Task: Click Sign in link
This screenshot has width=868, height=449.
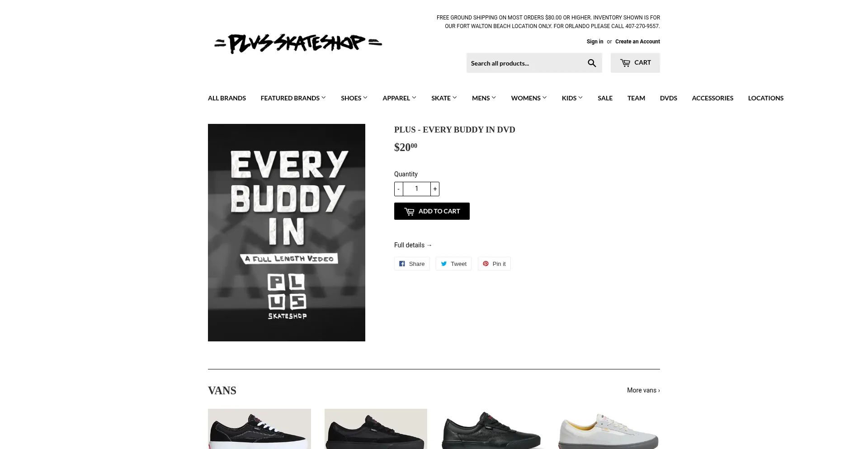Action: [595, 42]
